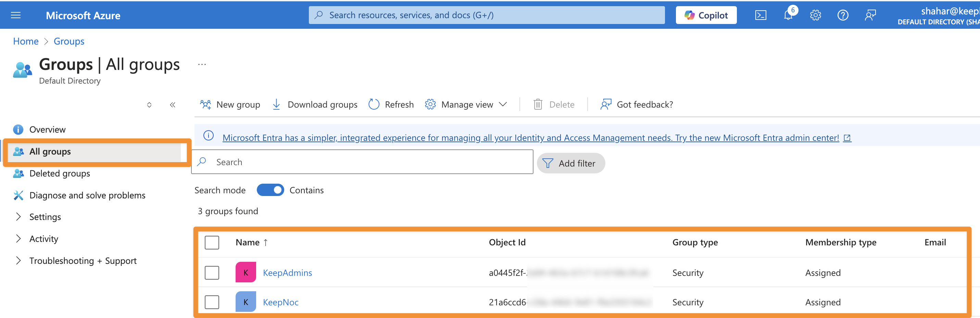Viewport: 980px width, 318px height.
Task: Check the KeepAdmins row checkbox
Action: [212, 273]
